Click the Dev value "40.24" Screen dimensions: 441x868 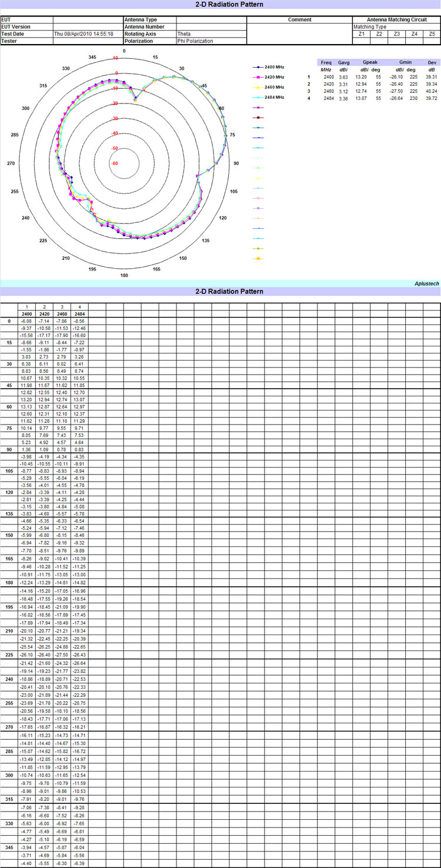click(x=431, y=91)
